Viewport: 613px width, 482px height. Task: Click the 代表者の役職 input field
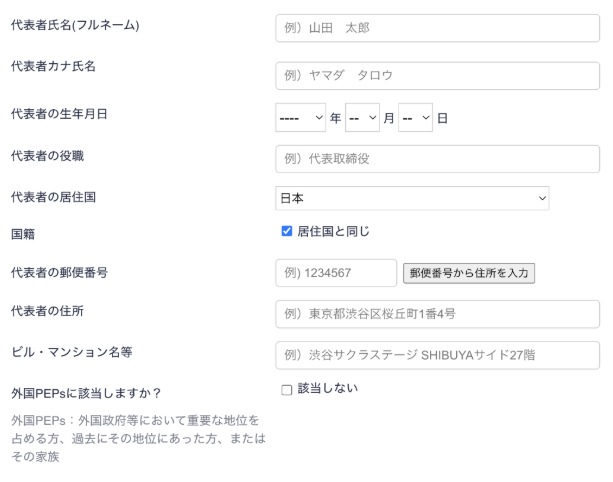437,159
